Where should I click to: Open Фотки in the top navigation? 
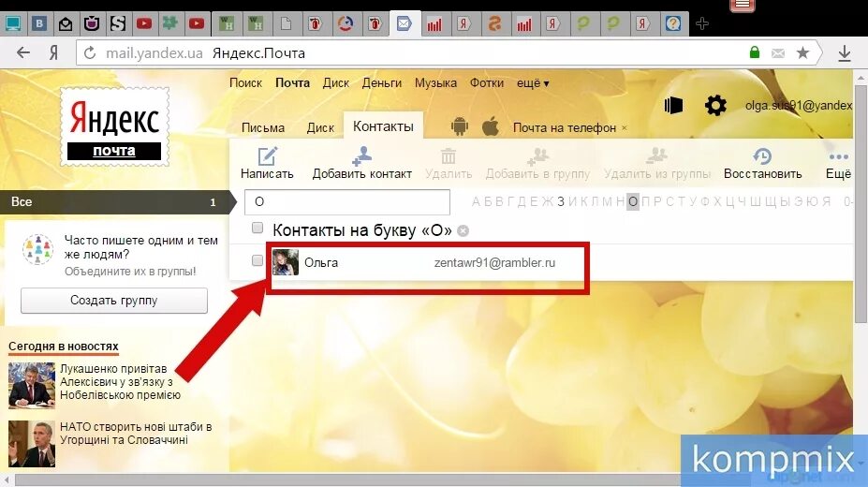click(487, 83)
